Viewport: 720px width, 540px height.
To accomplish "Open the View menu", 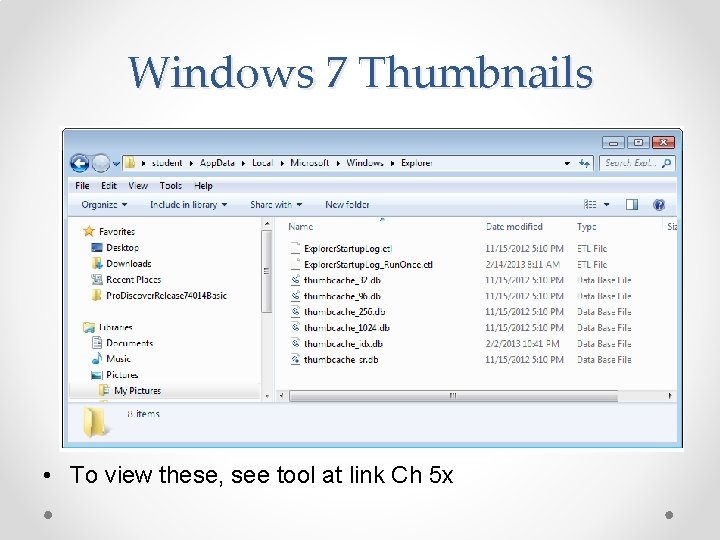I will (138, 186).
